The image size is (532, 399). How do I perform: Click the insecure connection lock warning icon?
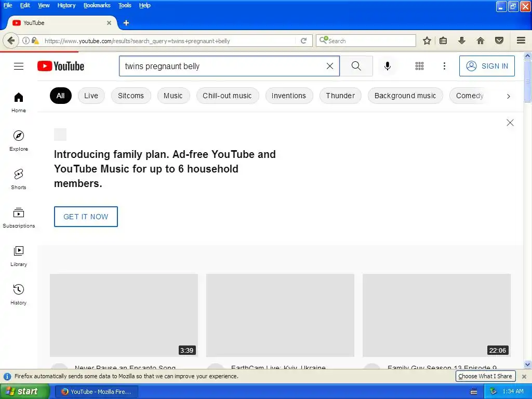(x=35, y=41)
